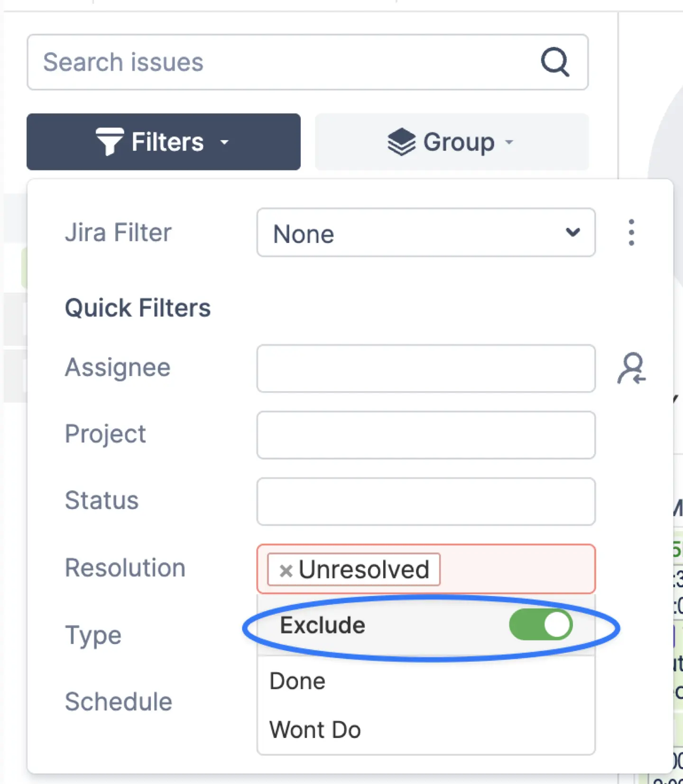Click the stacked layers icon beside Group
This screenshot has height=784, width=683.
pos(400,141)
